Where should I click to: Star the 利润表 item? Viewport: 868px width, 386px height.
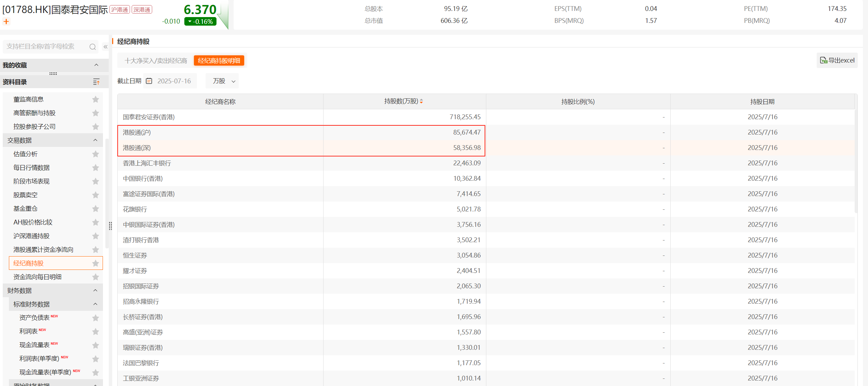point(95,332)
